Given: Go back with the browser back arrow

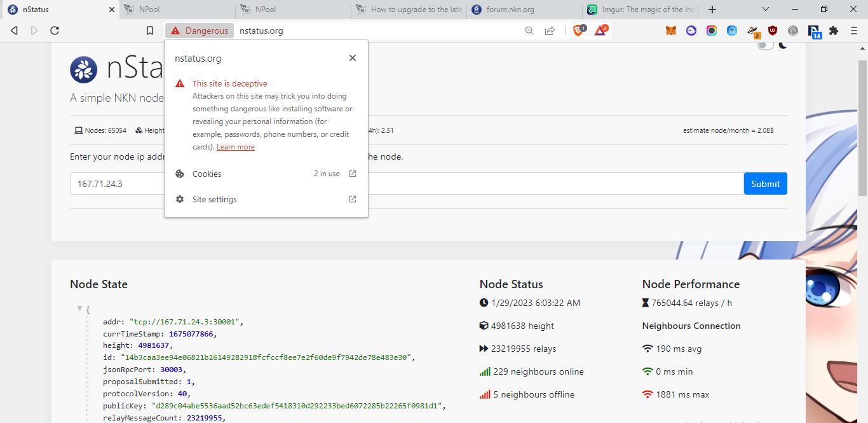Looking at the screenshot, I should pyautogui.click(x=14, y=31).
